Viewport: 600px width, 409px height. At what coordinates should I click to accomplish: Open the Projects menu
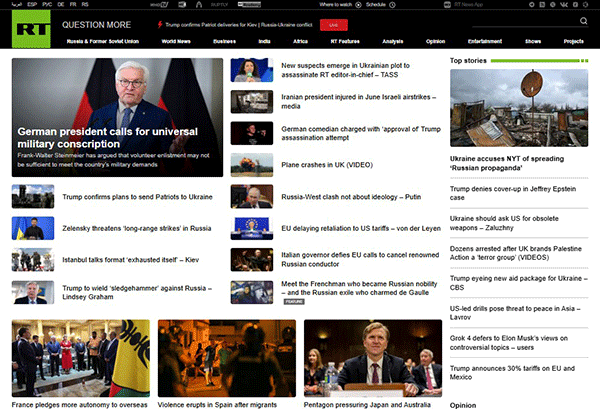[574, 41]
